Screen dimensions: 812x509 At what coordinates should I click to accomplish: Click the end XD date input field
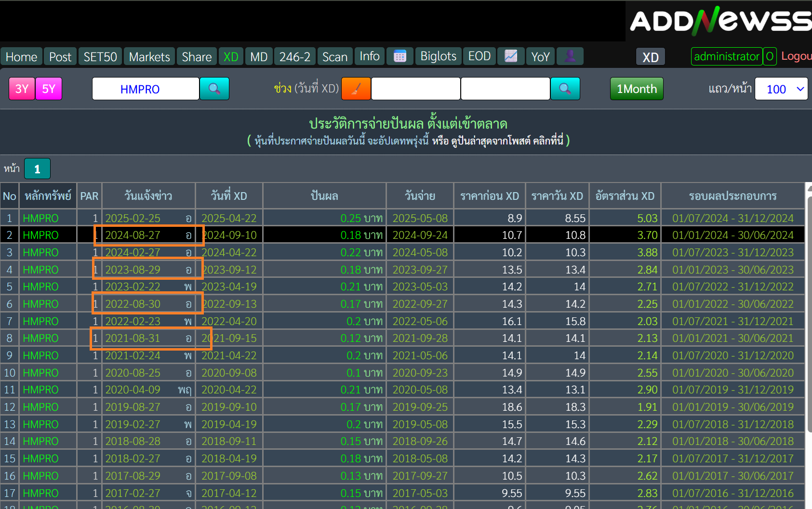point(505,89)
